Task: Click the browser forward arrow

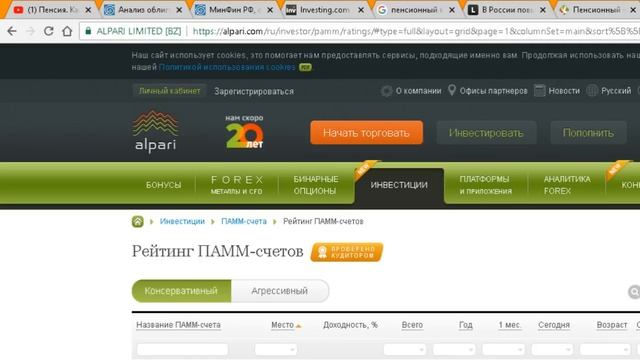Action: tap(30, 31)
